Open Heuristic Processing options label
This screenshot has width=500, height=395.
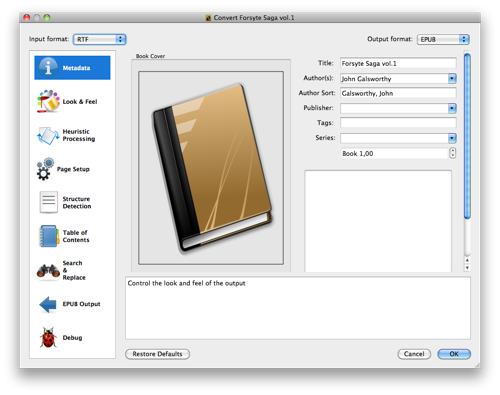coord(79,135)
